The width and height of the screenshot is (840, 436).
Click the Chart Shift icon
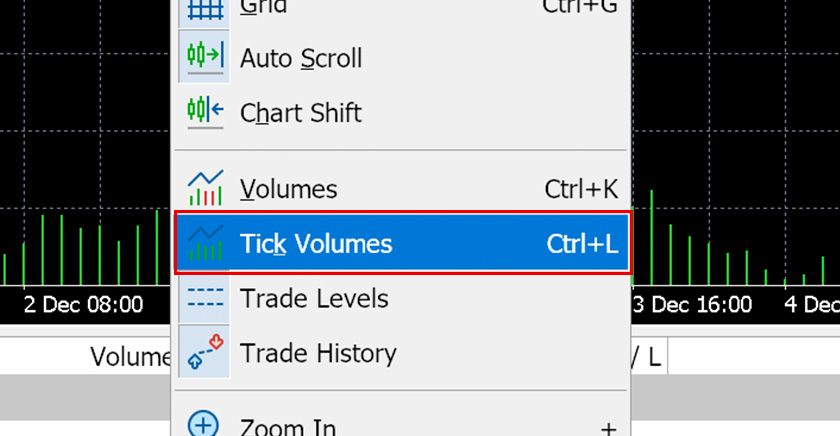[x=205, y=111]
